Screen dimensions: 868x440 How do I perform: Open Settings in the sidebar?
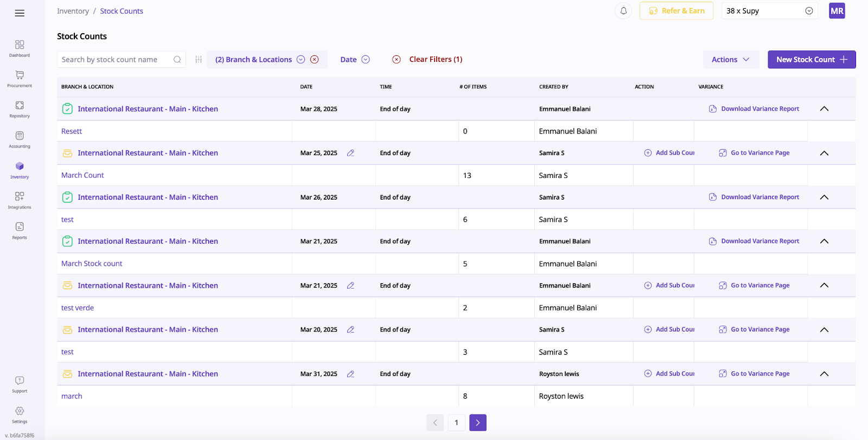pos(20,415)
